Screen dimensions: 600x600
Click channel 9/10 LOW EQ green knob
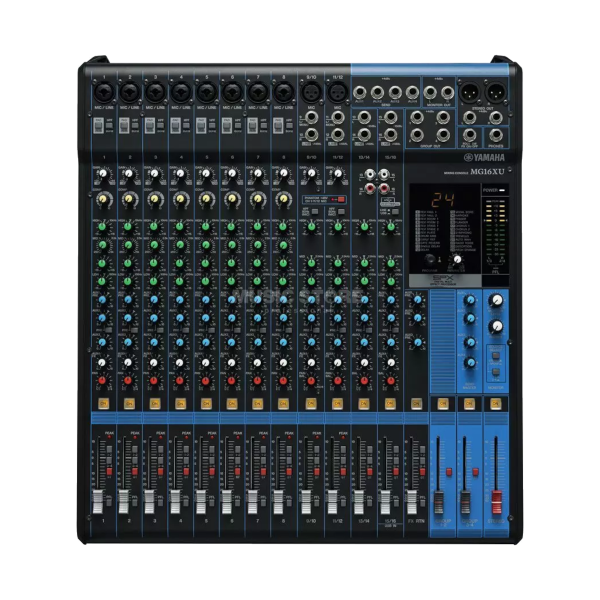[311, 281]
